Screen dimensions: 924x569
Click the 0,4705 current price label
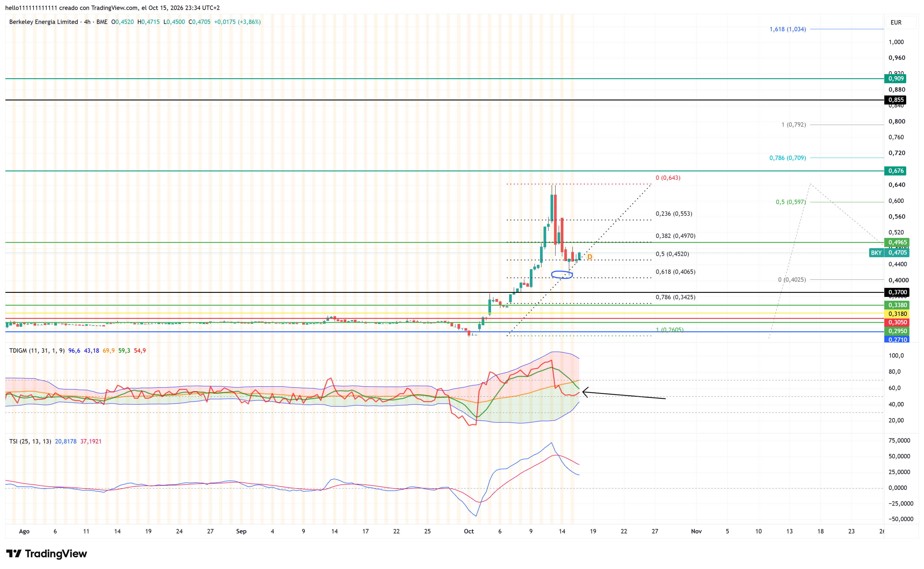coord(897,253)
